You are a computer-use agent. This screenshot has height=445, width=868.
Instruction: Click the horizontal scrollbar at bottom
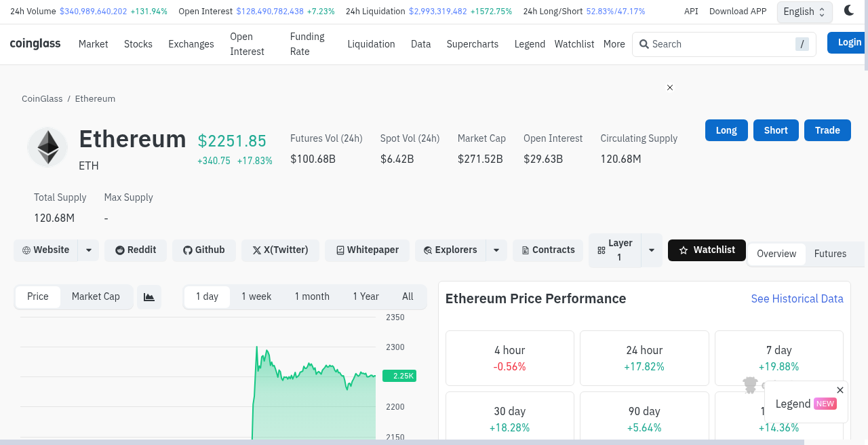tap(402, 442)
